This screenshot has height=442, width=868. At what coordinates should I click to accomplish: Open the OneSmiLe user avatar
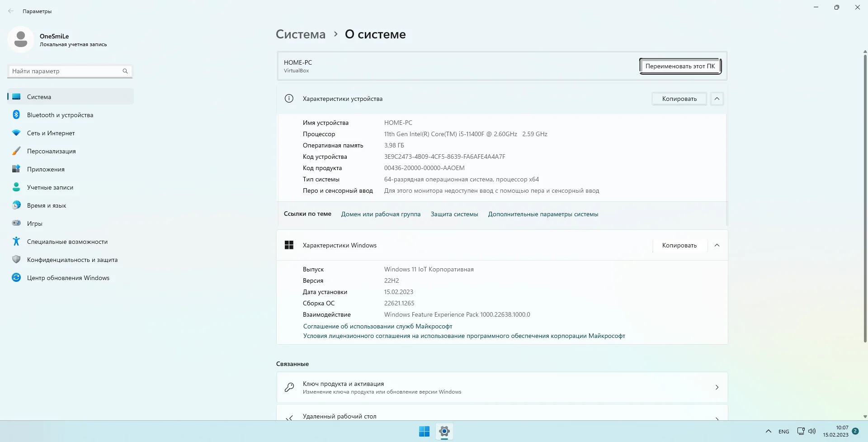20,39
